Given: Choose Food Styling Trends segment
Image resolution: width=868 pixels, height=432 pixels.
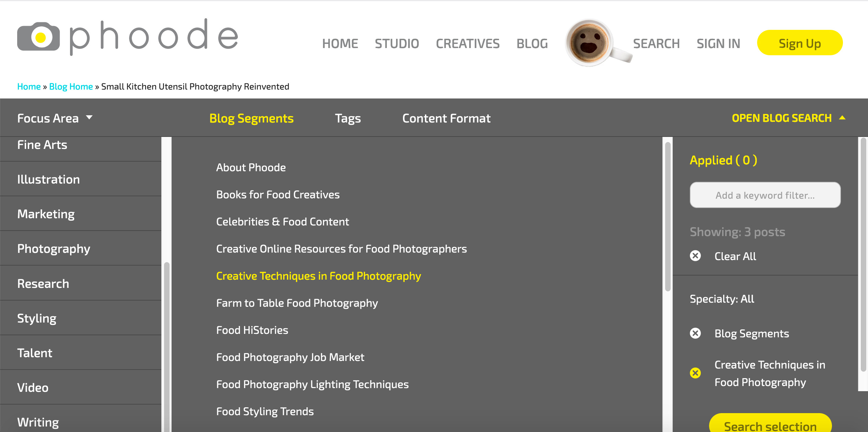Looking at the screenshot, I should click(x=265, y=411).
